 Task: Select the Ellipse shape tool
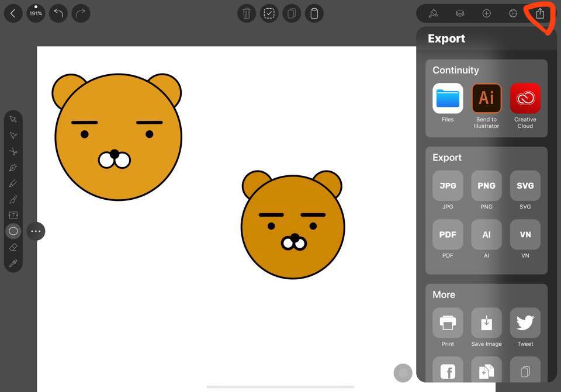coord(13,231)
